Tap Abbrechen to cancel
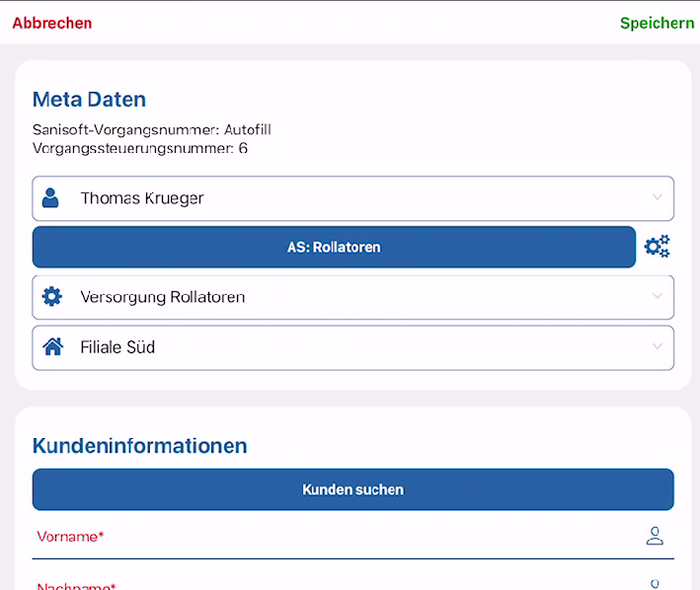The width and height of the screenshot is (700, 590). click(52, 24)
